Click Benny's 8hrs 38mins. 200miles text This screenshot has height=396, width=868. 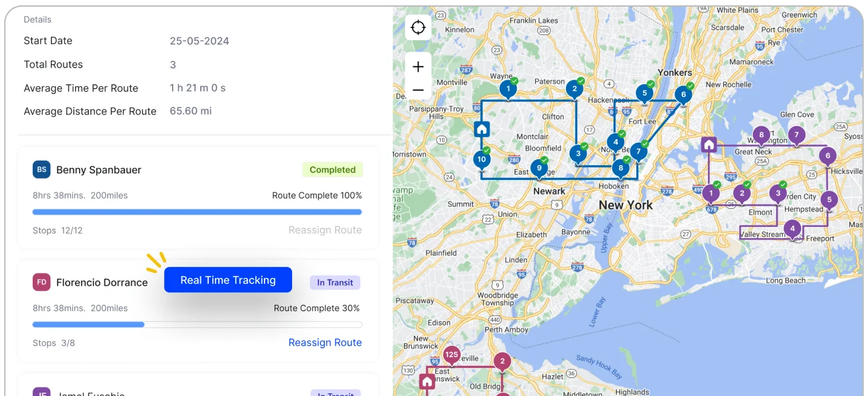80,195
